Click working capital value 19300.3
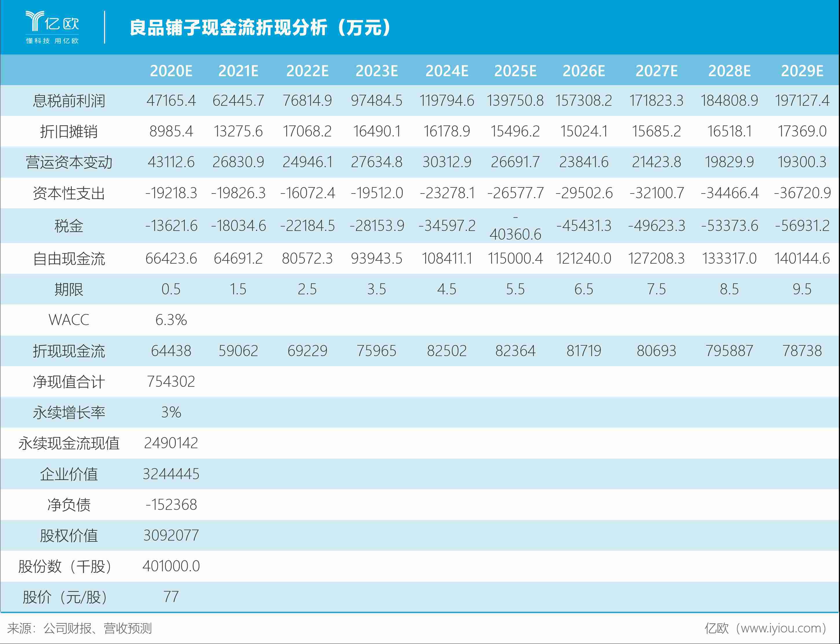Image resolution: width=840 pixels, height=644 pixels. (802, 162)
